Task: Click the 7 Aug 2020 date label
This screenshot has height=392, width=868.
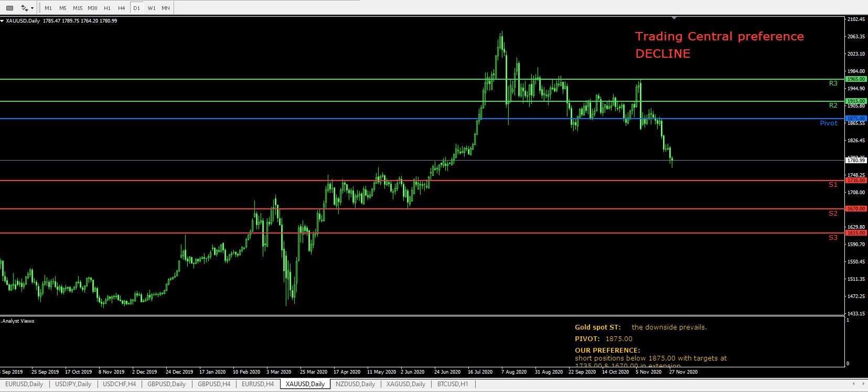Action: pyautogui.click(x=513, y=372)
